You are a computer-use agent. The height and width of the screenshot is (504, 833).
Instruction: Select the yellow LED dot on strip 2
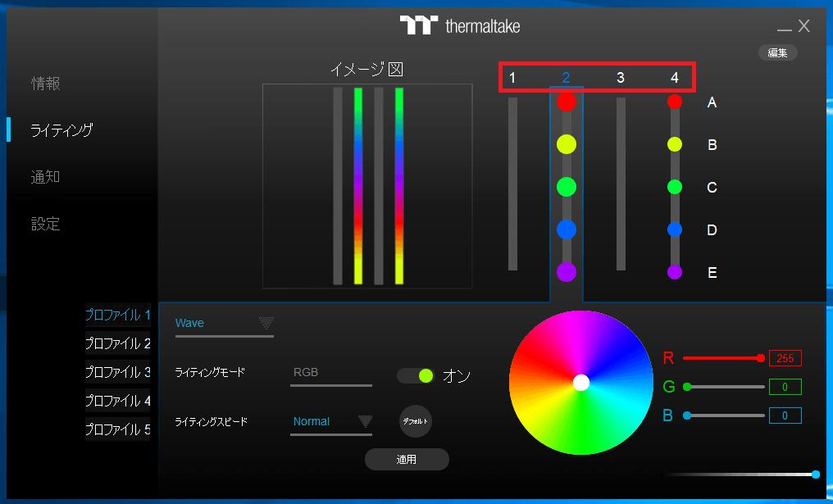[x=566, y=144]
